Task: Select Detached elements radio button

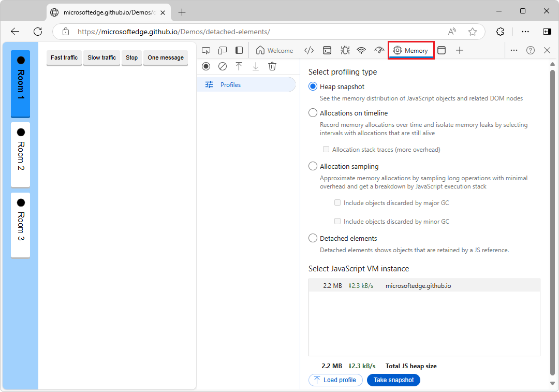Action: pyautogui.click(x=313, y=238)
